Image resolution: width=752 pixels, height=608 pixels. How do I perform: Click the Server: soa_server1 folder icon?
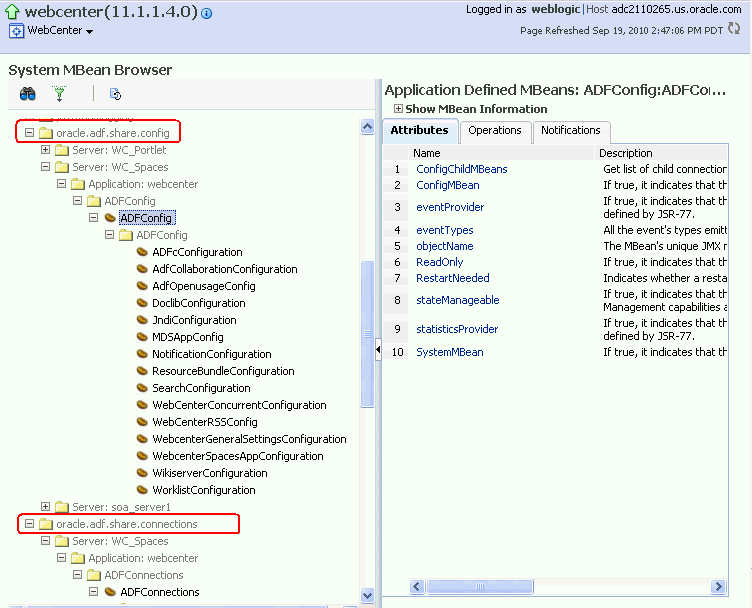(x=61, y=507)
